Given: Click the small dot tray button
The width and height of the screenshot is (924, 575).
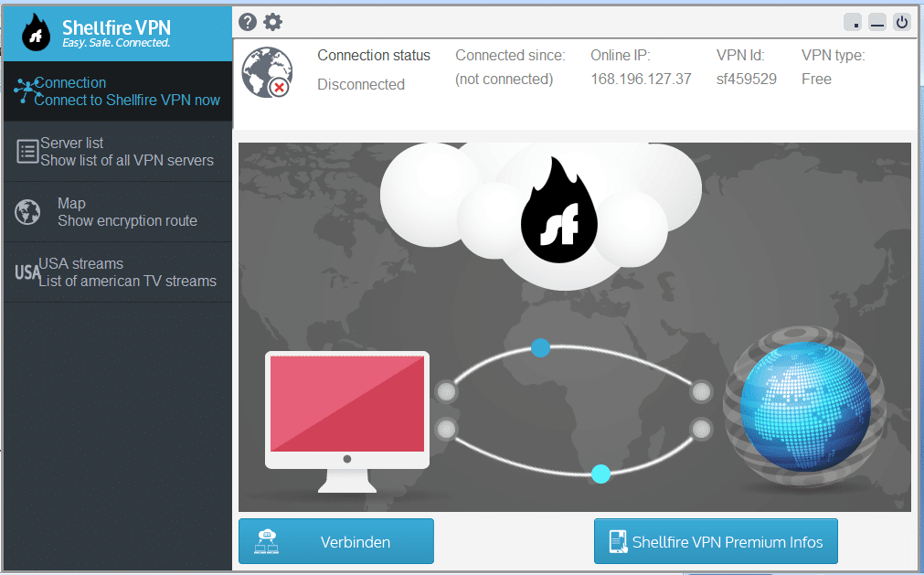Looking at the screenshot, I should [x=853, y=22].
